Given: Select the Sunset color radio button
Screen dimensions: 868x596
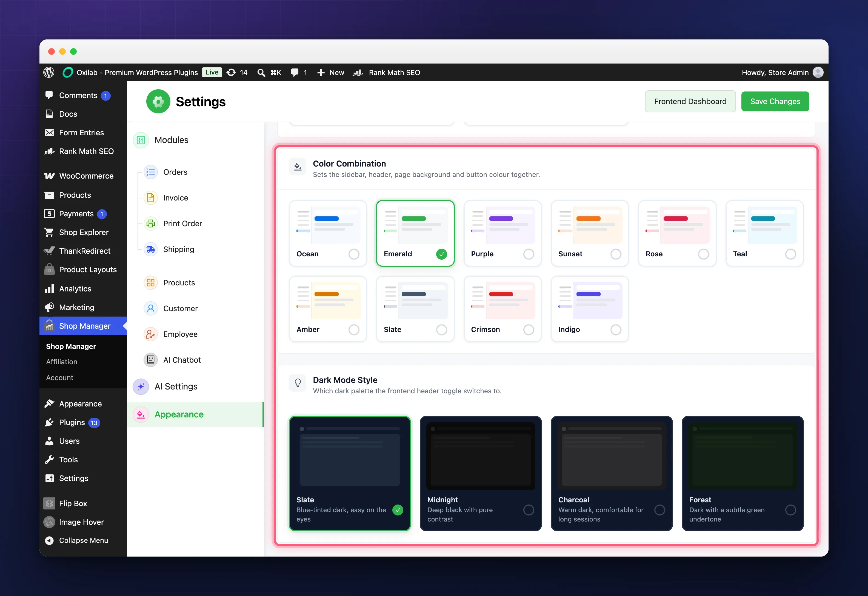Looking at the screenshot, I should click(x=616, y=254).
